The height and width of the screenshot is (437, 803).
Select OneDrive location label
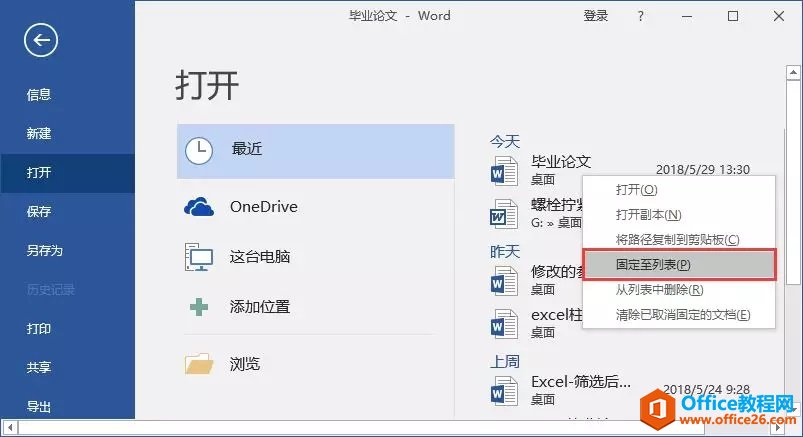click(264, 206)
